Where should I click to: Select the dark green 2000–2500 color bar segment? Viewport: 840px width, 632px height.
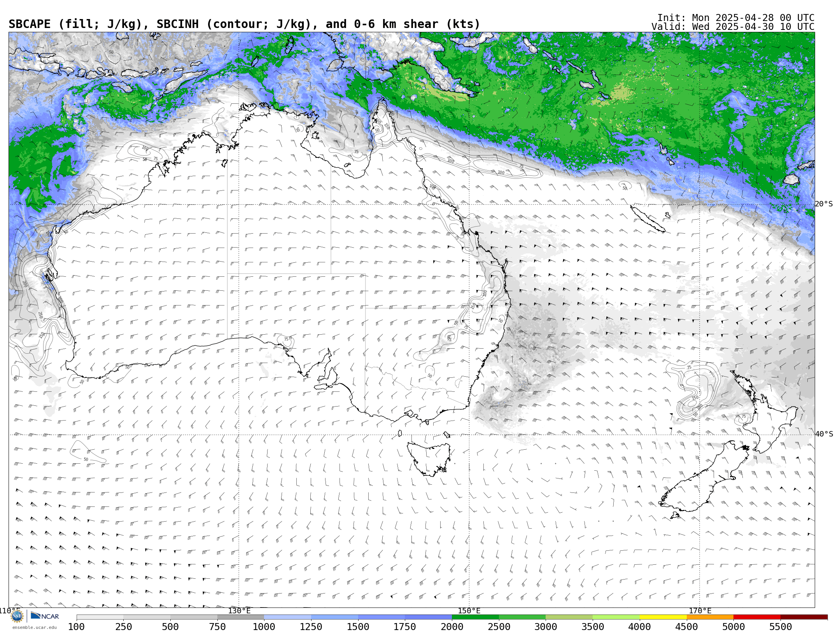(x=475, y=617)
